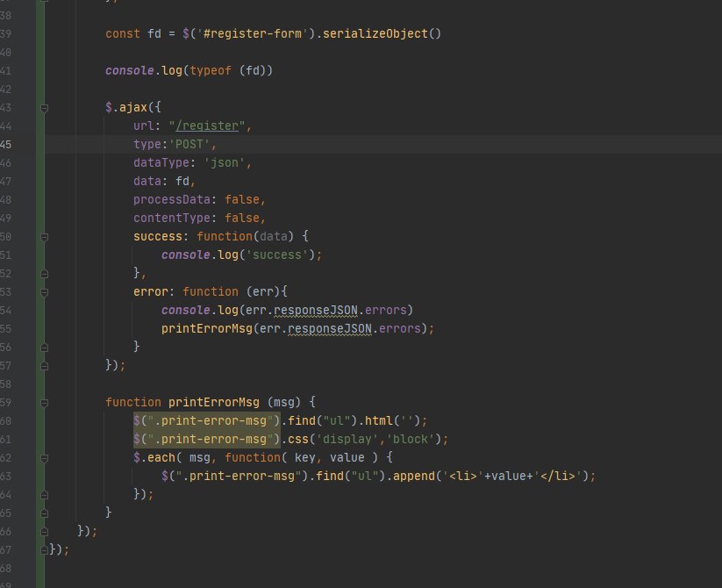Collapse the error function fold marker
The image size is (722, 588).
pos(44,292)
